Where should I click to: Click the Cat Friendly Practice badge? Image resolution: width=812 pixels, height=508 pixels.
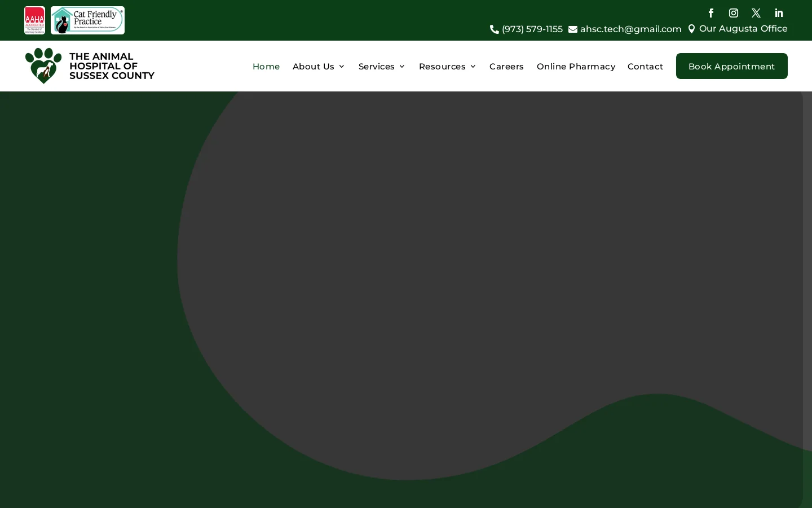coord(87,20)
